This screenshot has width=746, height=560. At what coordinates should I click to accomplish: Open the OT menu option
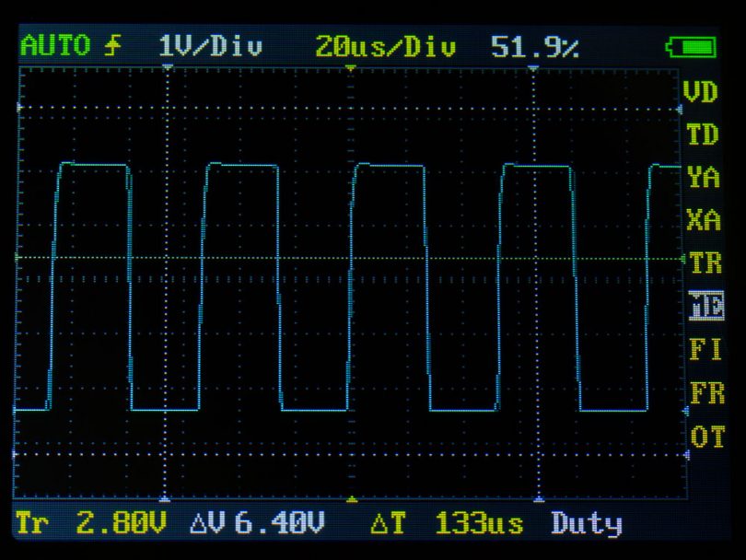pyautogui.click(x=706, y=436)
